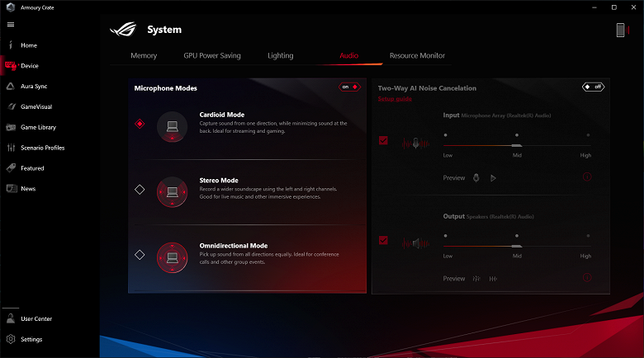Switch to GPU Power Saving tab
Screen dimensions: 644x358
pos(212,55)
